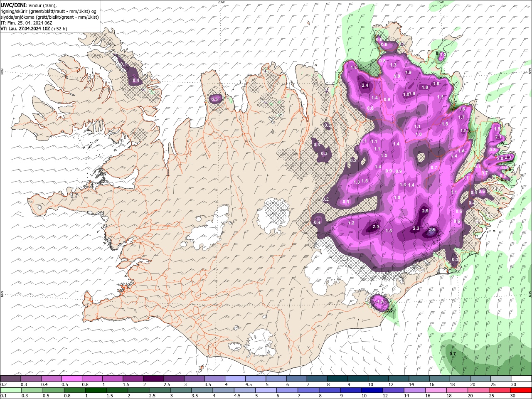Click the 'rigning/skúrir' legend description line

(49, 11)
